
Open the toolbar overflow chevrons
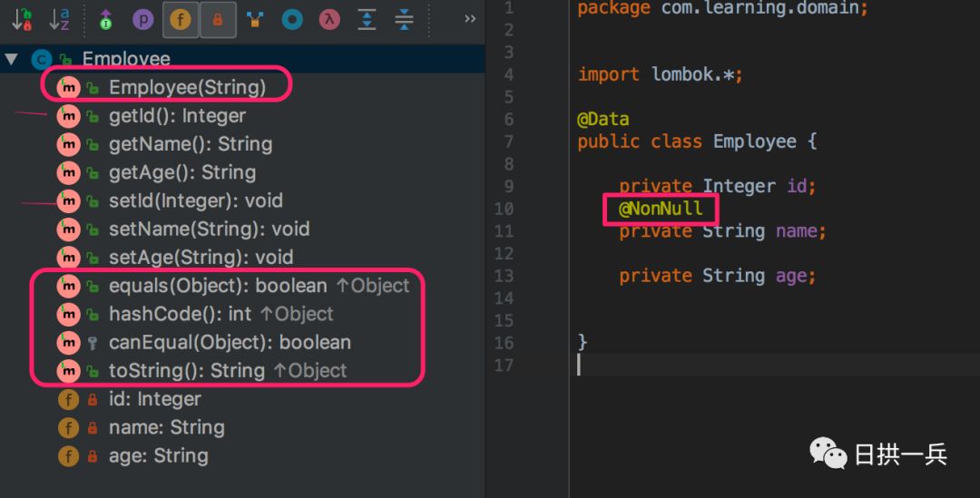click(470, 19)
